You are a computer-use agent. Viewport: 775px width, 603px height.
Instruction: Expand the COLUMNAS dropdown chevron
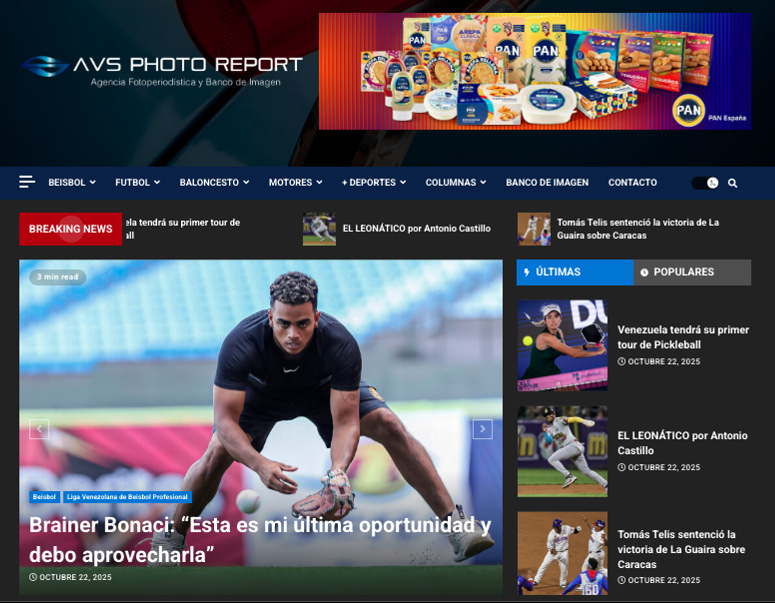pos(483,182)
